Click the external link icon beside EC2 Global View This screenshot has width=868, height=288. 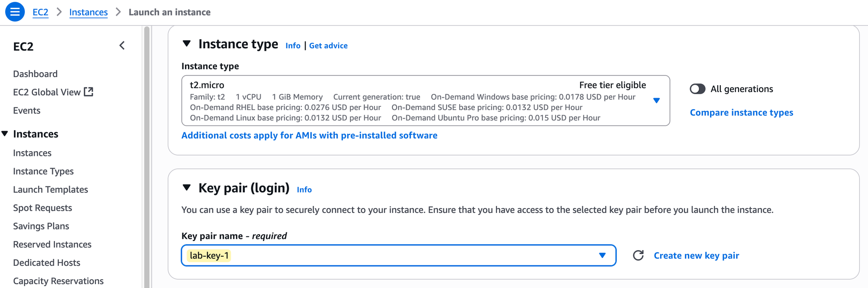pos(89,92)
